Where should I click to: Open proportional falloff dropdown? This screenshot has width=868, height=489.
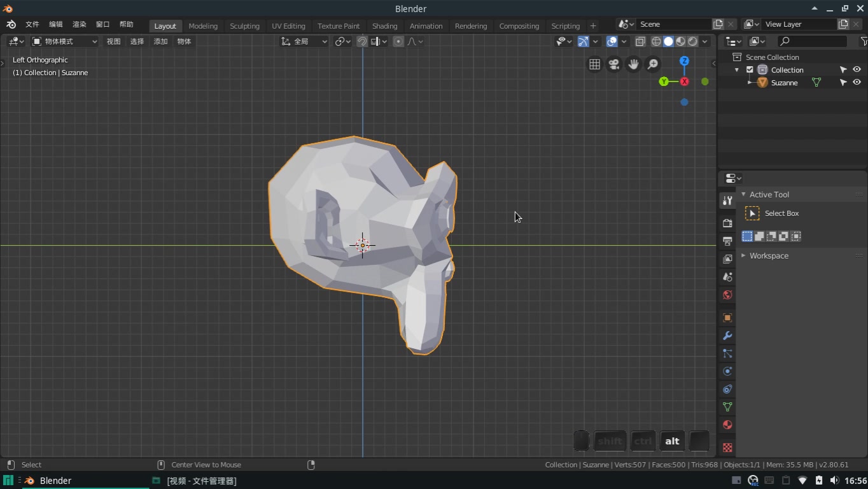415,41
